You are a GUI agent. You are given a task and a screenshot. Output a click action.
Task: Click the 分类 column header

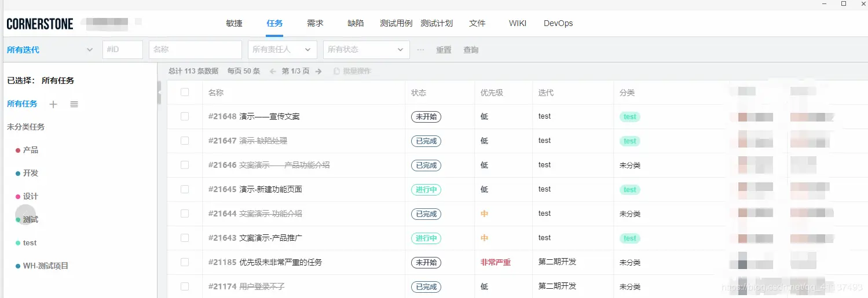627,93
